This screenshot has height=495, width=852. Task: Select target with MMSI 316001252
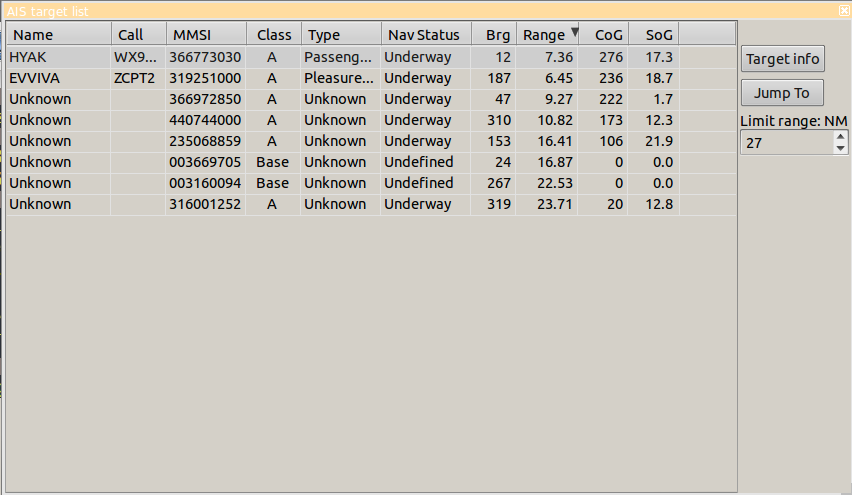206,204
